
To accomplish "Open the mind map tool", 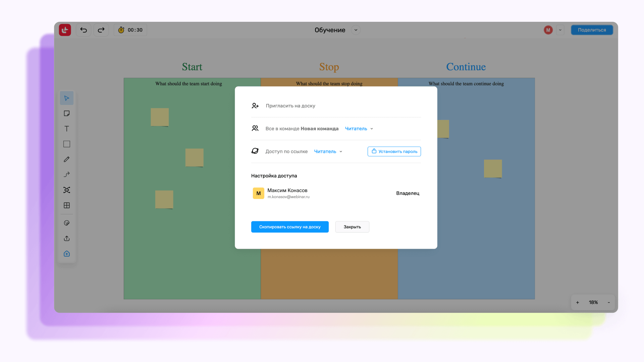I will (x=67, y=190).
